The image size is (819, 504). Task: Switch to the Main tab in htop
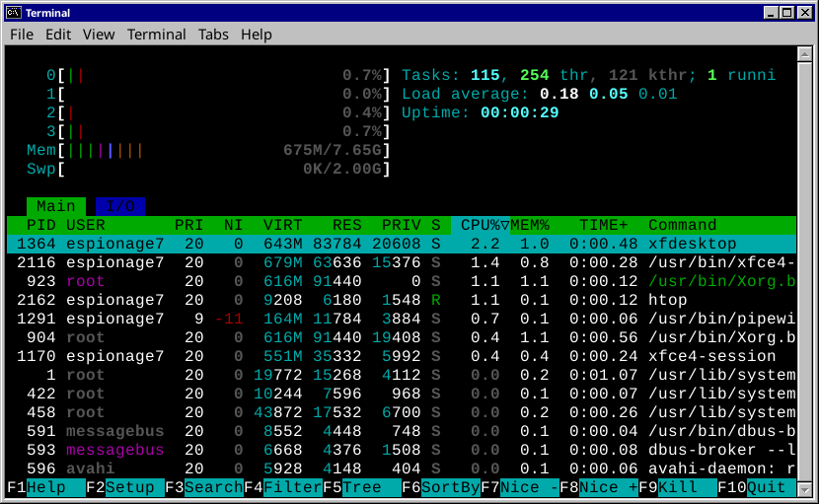coord(56,206)
